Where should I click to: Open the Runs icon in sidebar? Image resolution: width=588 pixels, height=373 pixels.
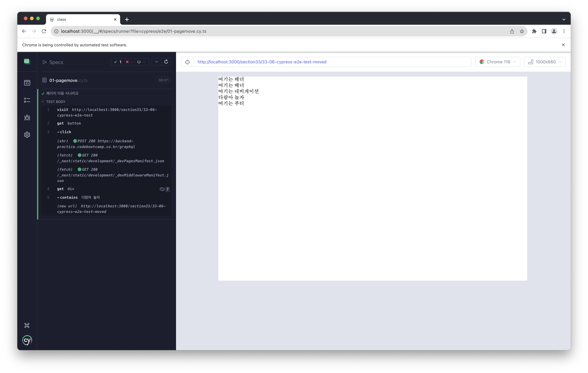click(27, 100)
